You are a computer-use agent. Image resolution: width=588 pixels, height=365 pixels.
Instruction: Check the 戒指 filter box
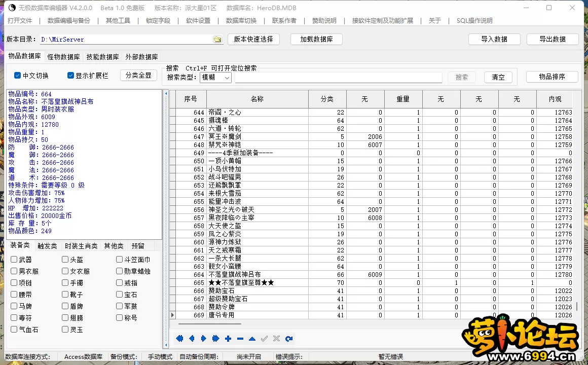(119, 282)
